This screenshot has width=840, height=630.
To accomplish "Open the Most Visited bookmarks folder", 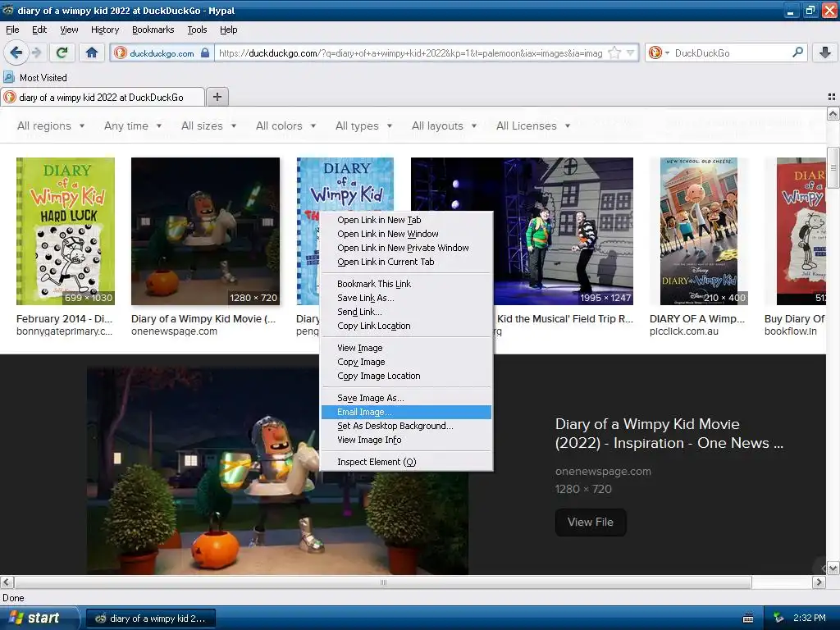I will click(x=35, y=78).
